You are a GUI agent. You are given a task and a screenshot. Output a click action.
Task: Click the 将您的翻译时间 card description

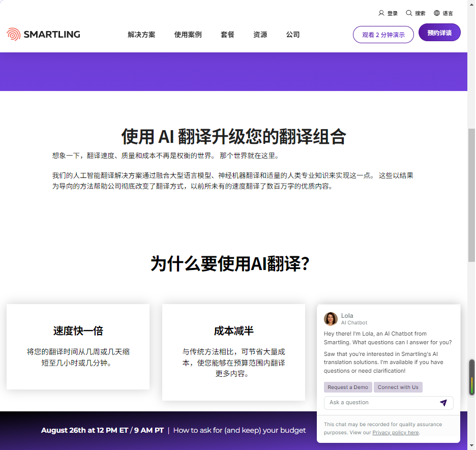[78, 357]
